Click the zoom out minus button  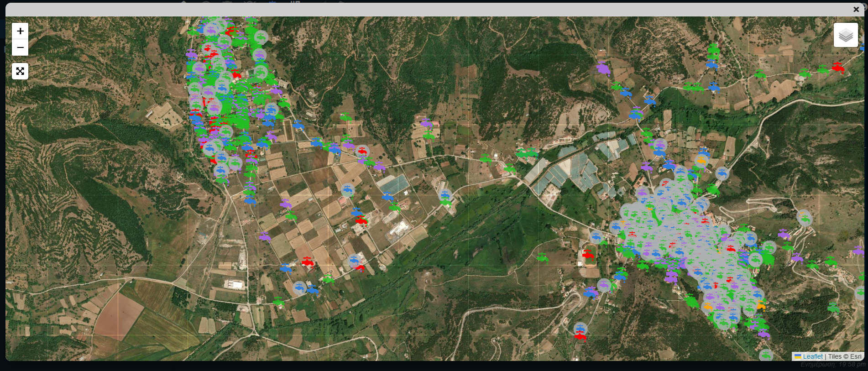pos(20,47)
